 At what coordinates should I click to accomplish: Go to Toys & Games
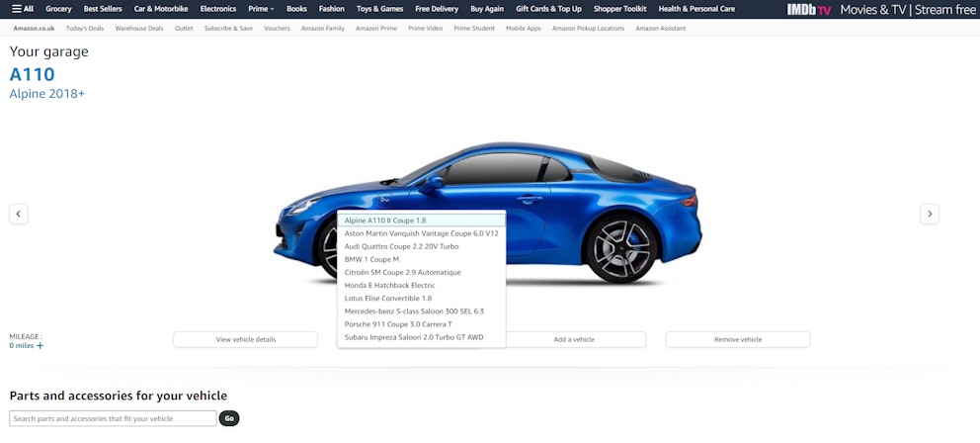pyautogui.click(x=379, y=9)
